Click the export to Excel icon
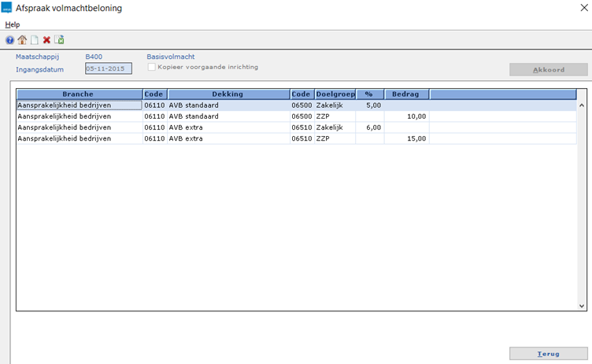This screenshot has height=364, width=592. (59, 40)
